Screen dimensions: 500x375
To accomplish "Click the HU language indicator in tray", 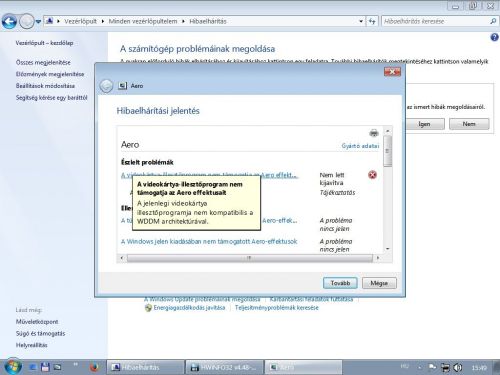I will pos(405,366).
